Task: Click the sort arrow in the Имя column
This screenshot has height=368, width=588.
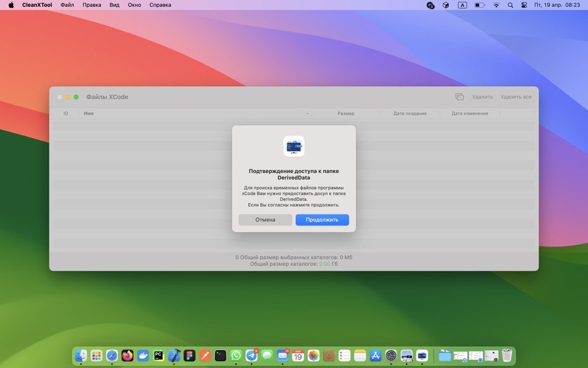Action: pyautogui.click(x=307, y=113)
